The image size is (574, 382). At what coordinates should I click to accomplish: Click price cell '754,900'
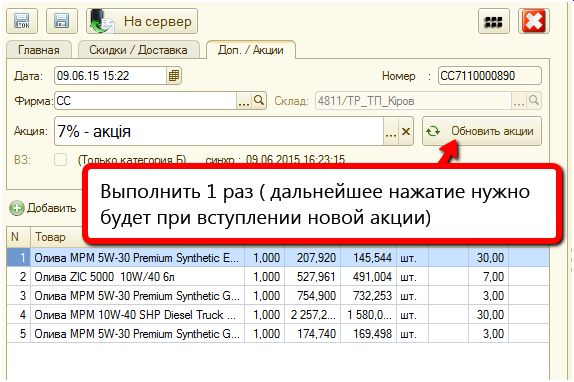point(313,296)
